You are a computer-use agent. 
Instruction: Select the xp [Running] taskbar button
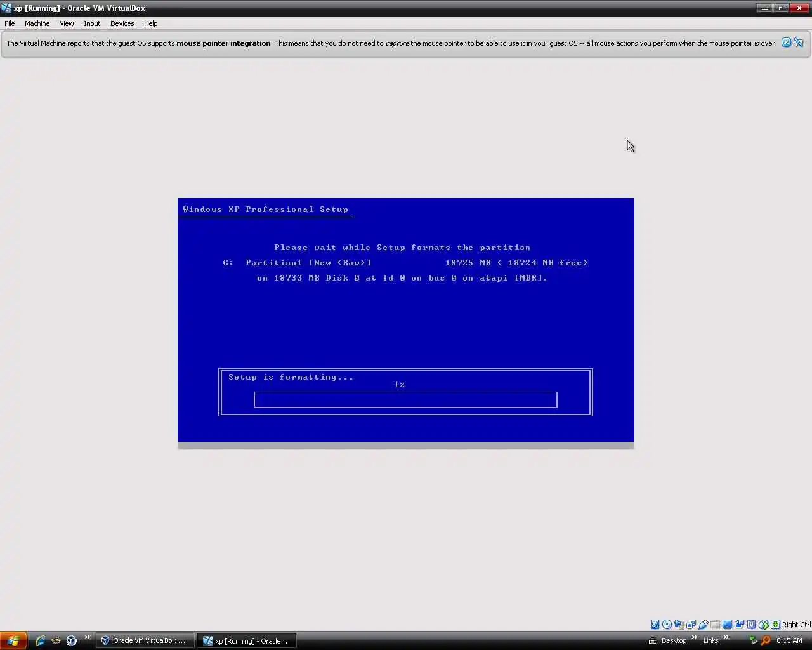point(247,640)
